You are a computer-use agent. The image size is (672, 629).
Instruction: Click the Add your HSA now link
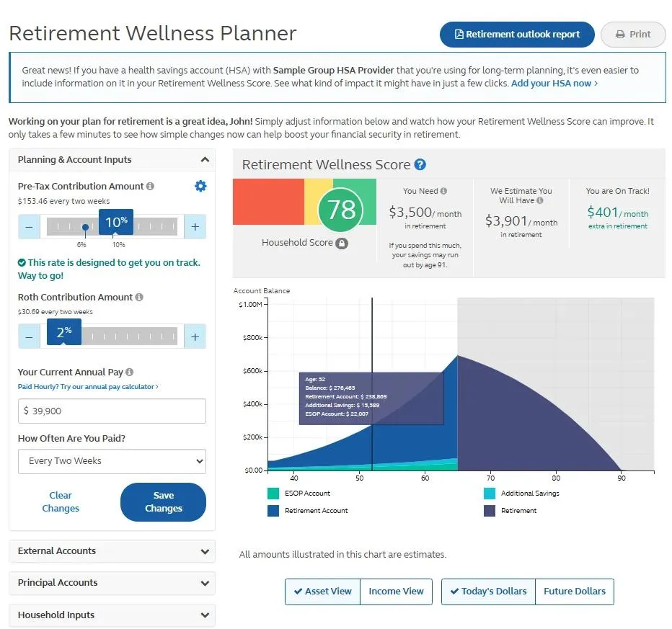point(554,84)
